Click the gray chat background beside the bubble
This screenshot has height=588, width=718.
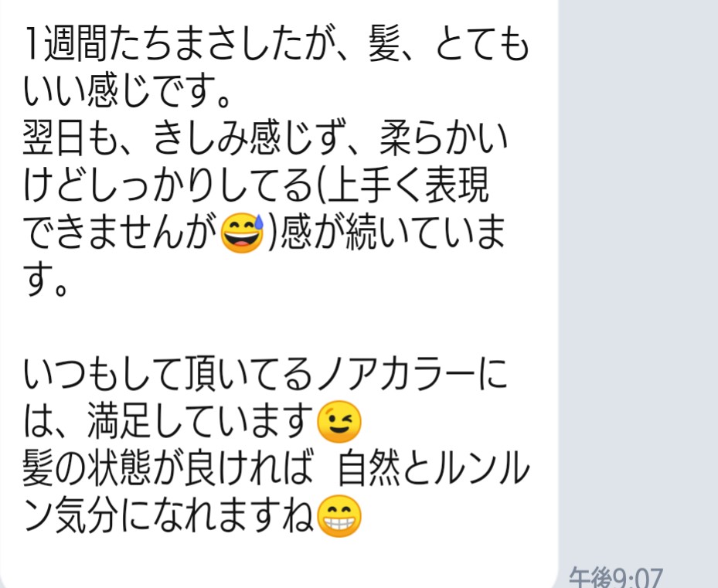[x=638, y=275]
